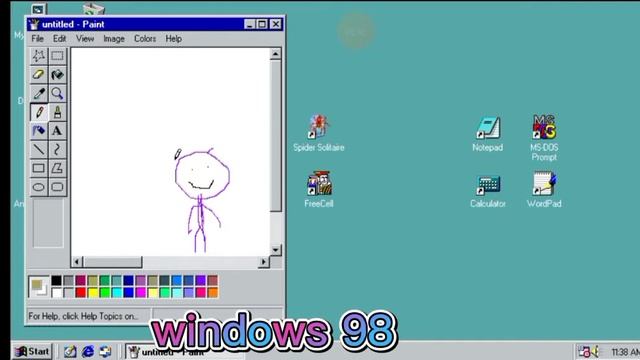The height and width of the screenshot is (360, 640).
Task: Click the volume speaker tray icon
Action: [x=595, y=351]
